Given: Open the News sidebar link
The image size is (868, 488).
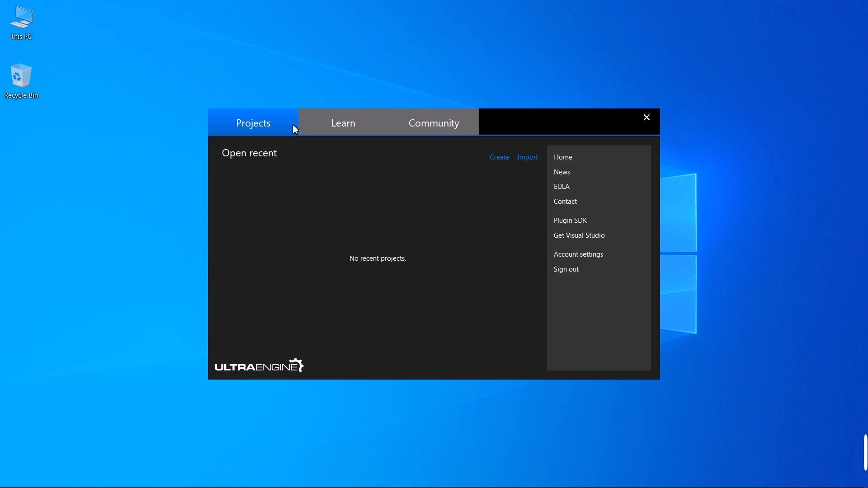Looking at the screenshot, I should tap(561, 172).
